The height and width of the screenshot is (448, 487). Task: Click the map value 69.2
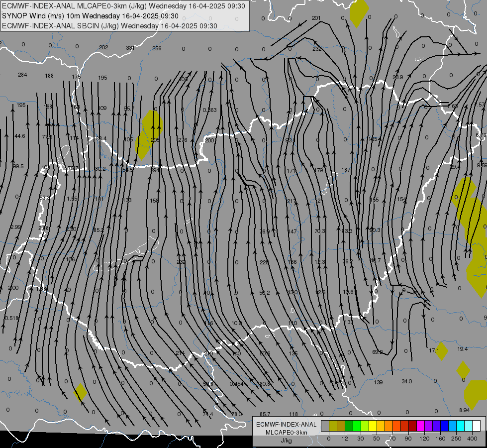point(378,352)
